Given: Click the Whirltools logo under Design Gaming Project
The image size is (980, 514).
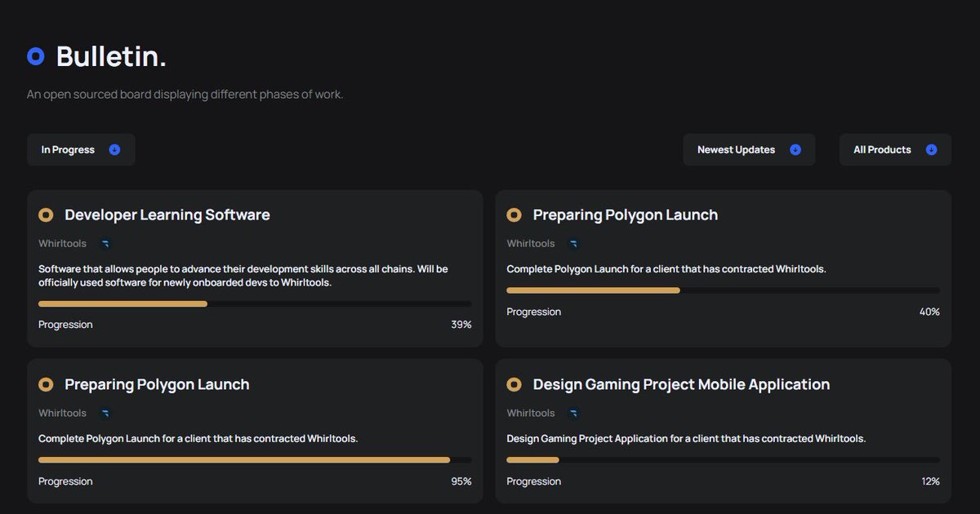Looking at the screenshot, I should point(572,413).
